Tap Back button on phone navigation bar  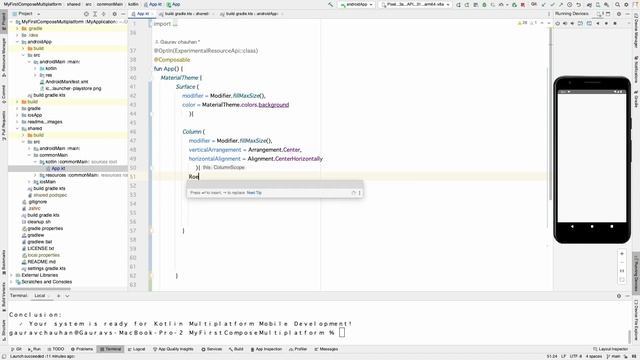tap(572, 226)
